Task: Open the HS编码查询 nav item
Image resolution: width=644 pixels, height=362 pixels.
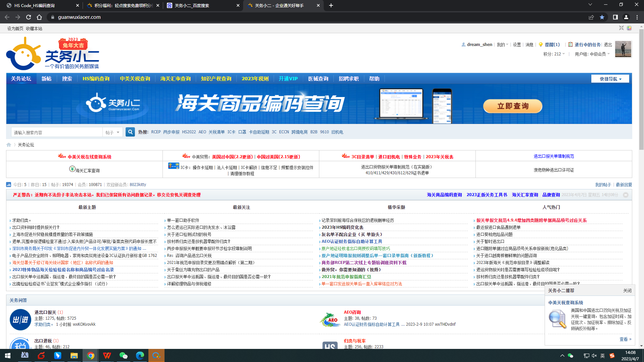Action: 96,79
